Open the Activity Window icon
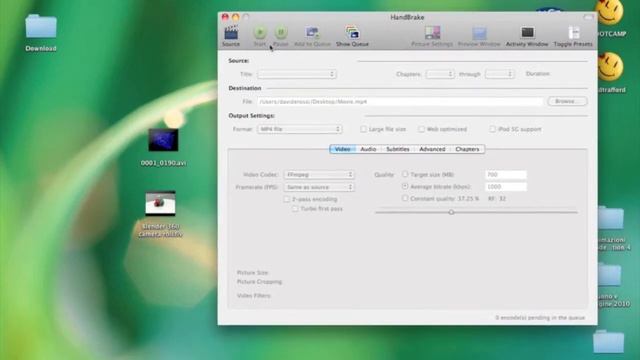Viewport: 640px width, 360px height. click(527, 33)
